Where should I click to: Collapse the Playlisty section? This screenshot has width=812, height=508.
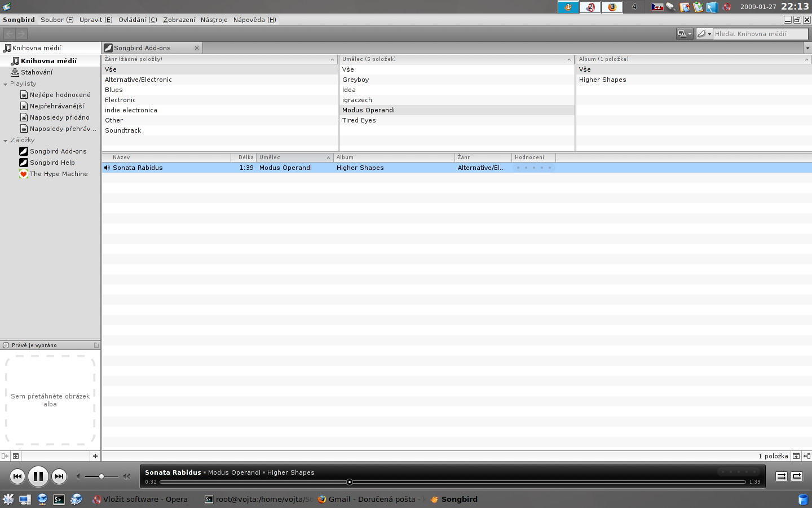point(6,84)
